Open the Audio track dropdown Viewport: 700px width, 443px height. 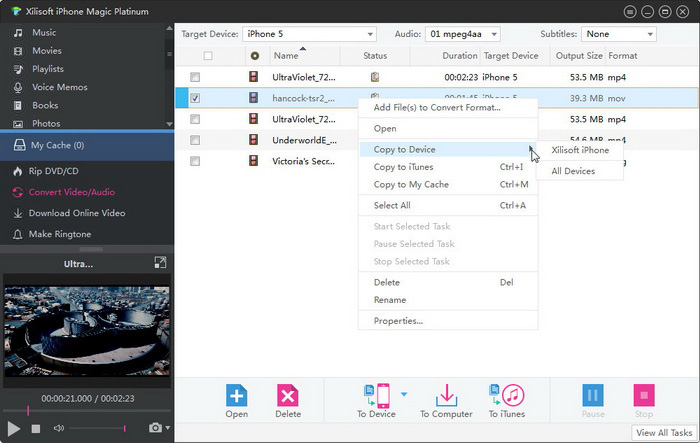point(477,34)
